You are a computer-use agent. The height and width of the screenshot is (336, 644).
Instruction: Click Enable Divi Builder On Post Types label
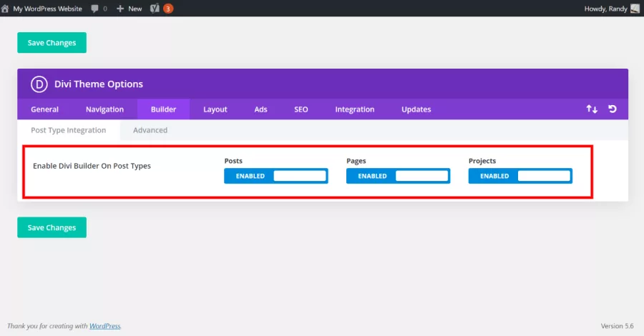click(x=92, y=166)
